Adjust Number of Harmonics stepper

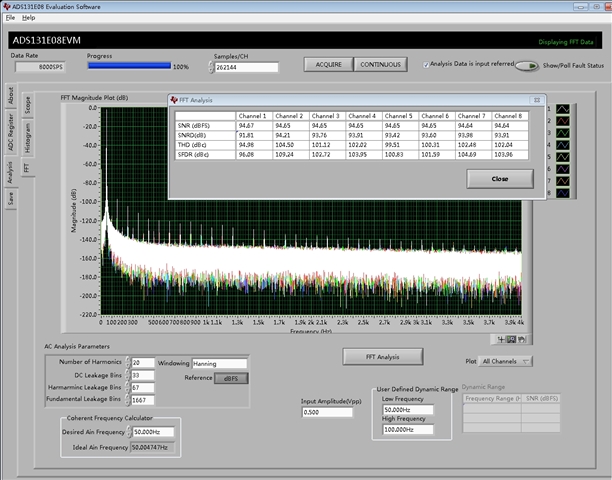[128, 363]
